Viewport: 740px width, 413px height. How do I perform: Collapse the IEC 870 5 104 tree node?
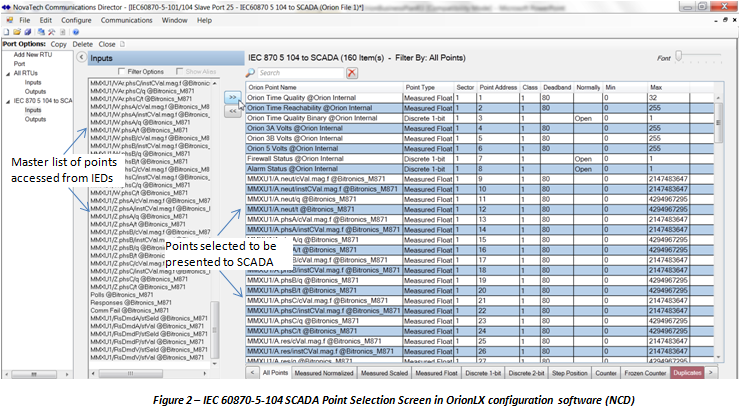[8, 101]
